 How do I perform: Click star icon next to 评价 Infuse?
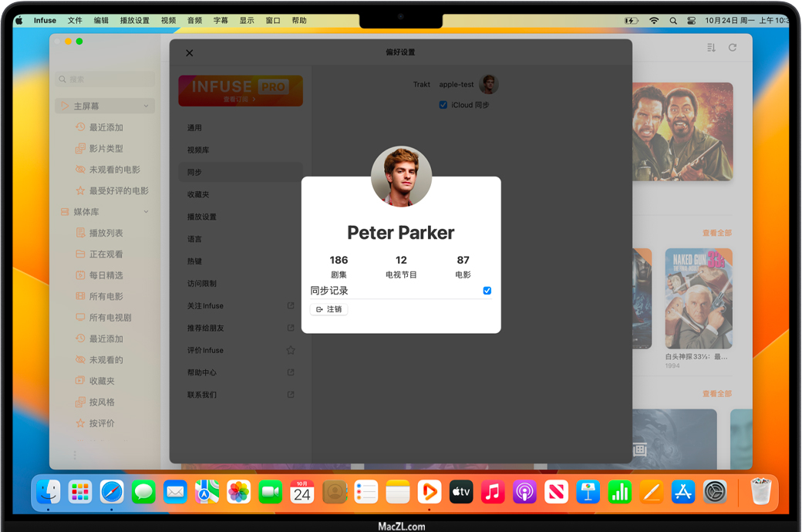coord(291,350)
